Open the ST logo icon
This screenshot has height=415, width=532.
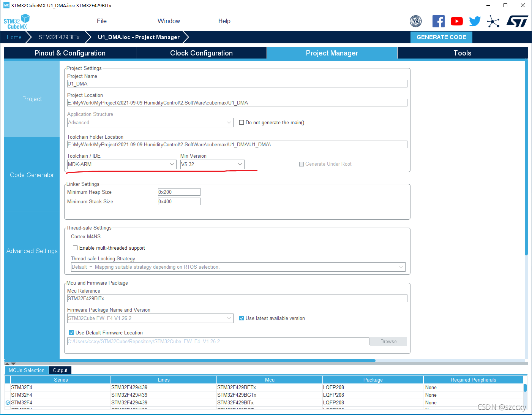coord(517,21)
